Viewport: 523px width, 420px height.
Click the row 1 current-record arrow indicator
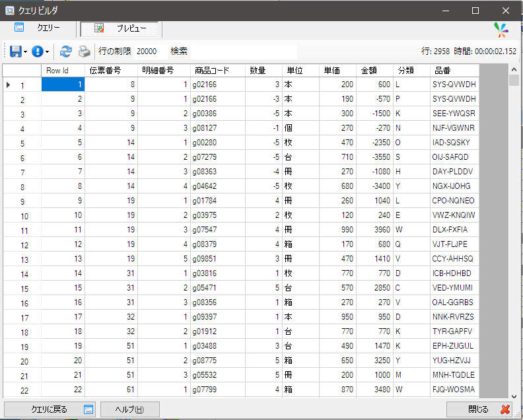tap(9, 85)
